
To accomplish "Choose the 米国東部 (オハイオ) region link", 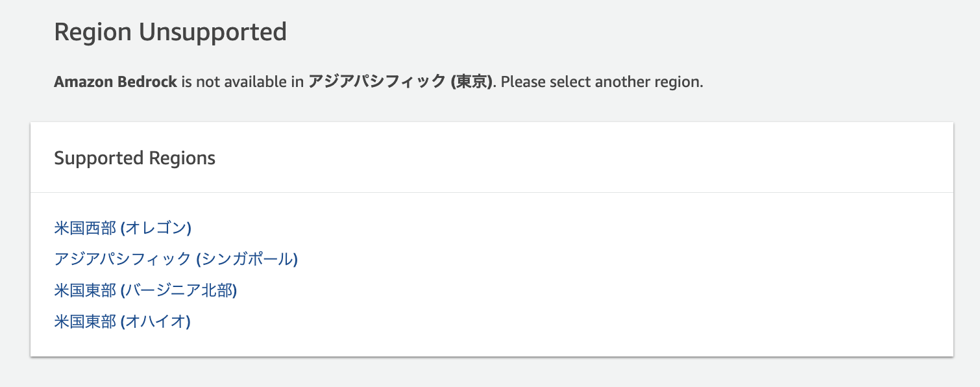I will 122,321.
